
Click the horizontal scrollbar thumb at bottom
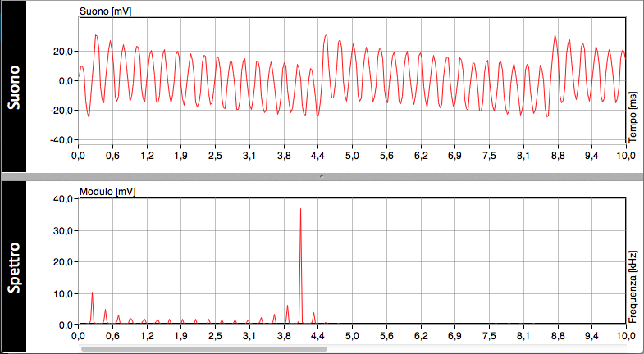point(204,349)
